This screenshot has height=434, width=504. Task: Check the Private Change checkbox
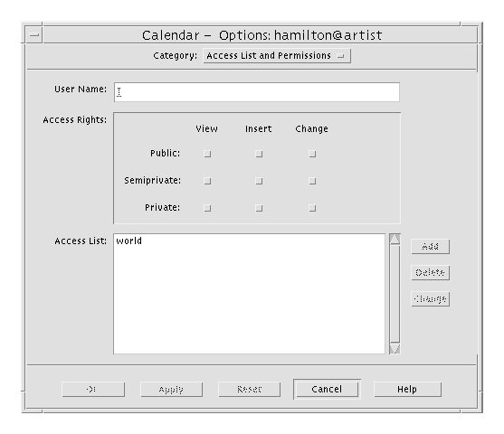point(312,208)
